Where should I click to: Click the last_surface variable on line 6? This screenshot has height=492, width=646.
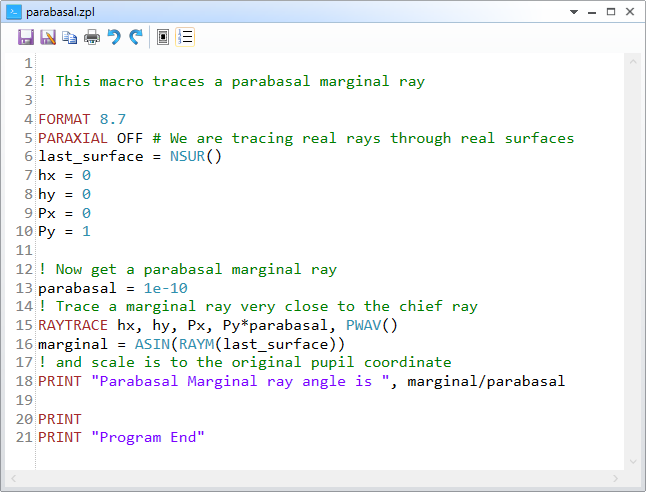(91, 157)
